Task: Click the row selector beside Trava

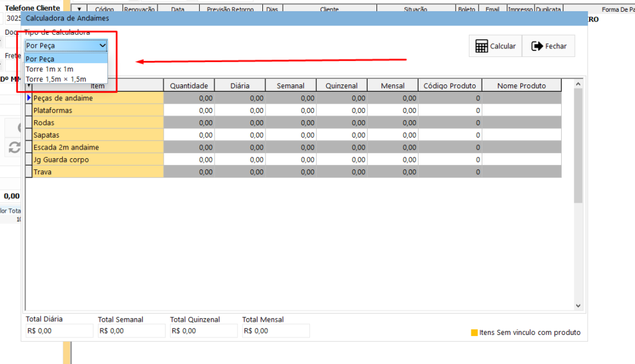Action: [29, 172]
